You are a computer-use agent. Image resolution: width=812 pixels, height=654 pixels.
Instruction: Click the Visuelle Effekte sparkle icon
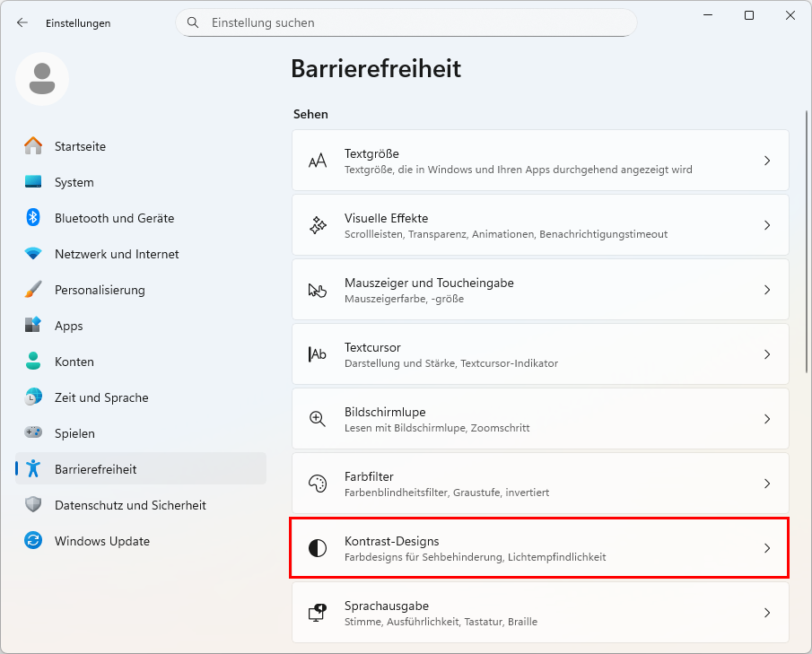pos(318,225)
